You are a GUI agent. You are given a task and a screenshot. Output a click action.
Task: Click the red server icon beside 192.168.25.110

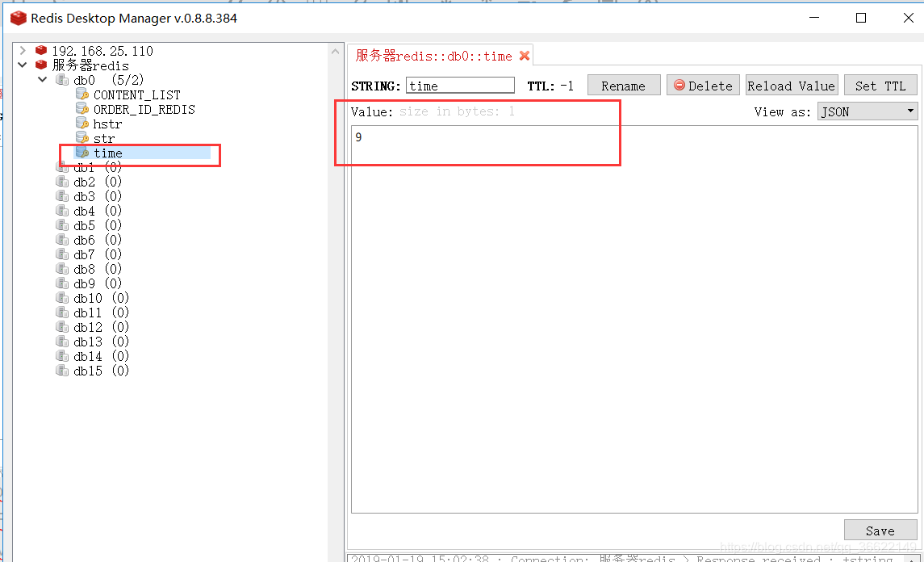[40, 50]
